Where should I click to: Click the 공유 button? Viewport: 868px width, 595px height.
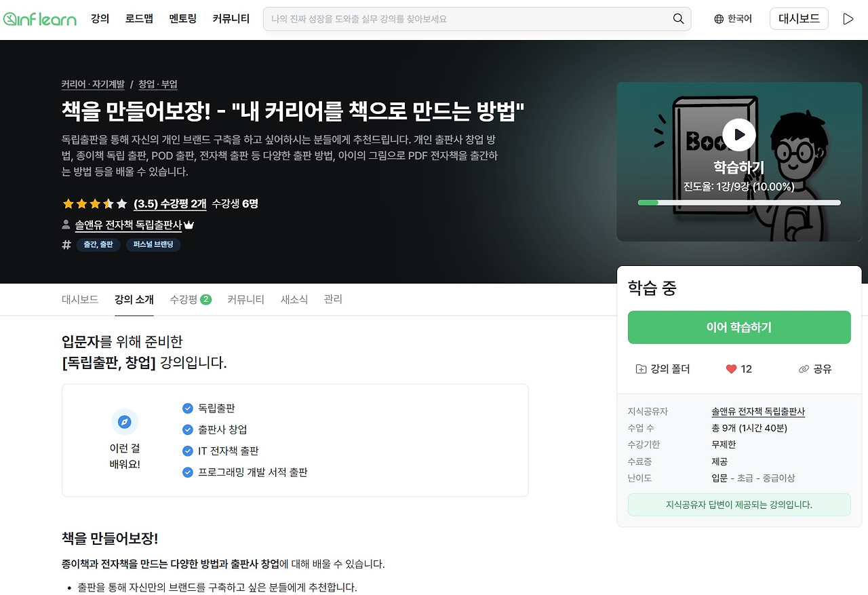(x=815, y=369)
